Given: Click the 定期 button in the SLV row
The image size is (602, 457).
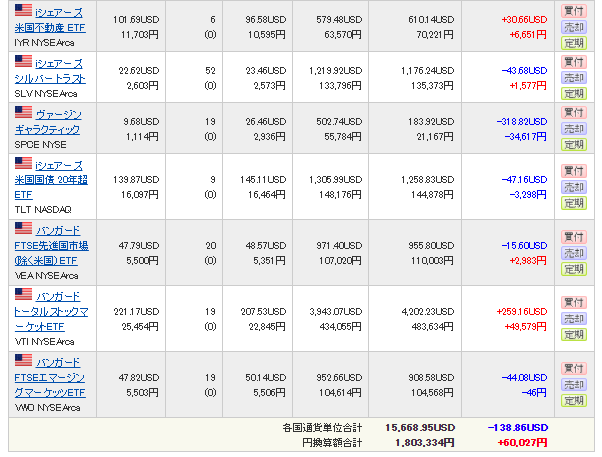Looking at the screenshot, I should [574, 93].
